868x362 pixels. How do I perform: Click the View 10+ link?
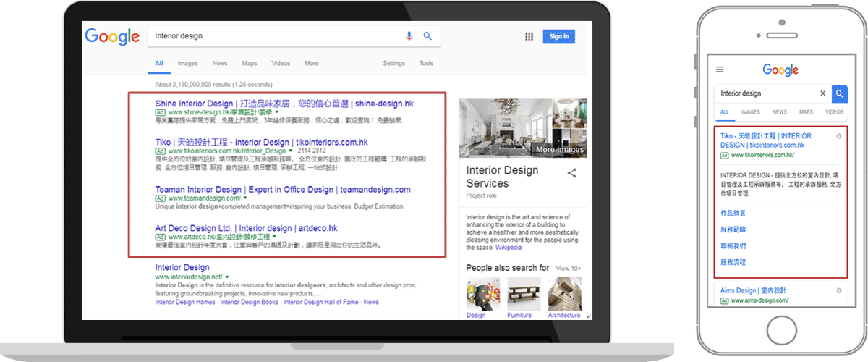[x=568, y=268]
